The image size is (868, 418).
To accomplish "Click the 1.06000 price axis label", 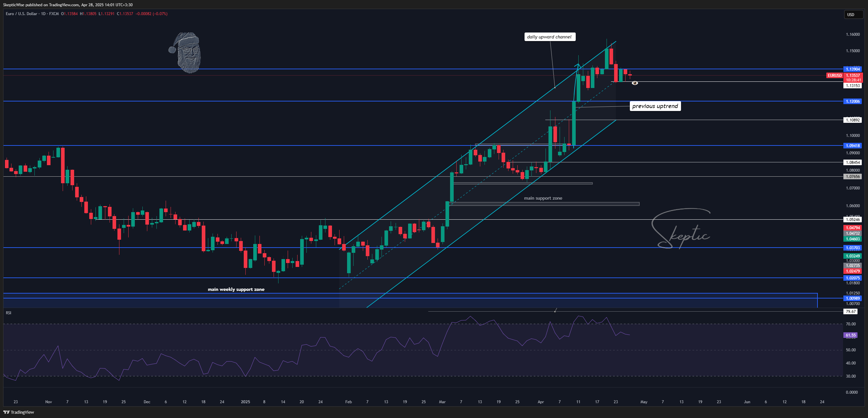I will [853, 206].
